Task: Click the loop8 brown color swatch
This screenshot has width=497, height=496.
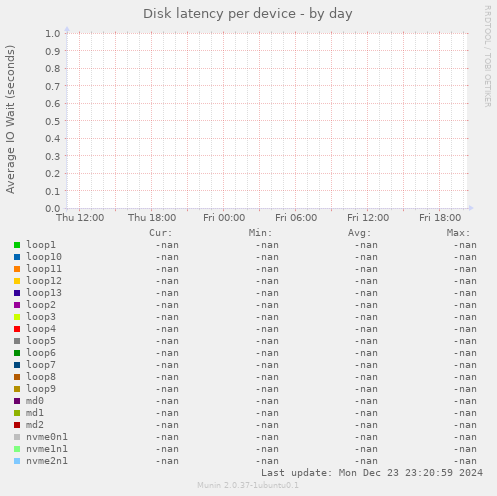Action: coord(17,377)
